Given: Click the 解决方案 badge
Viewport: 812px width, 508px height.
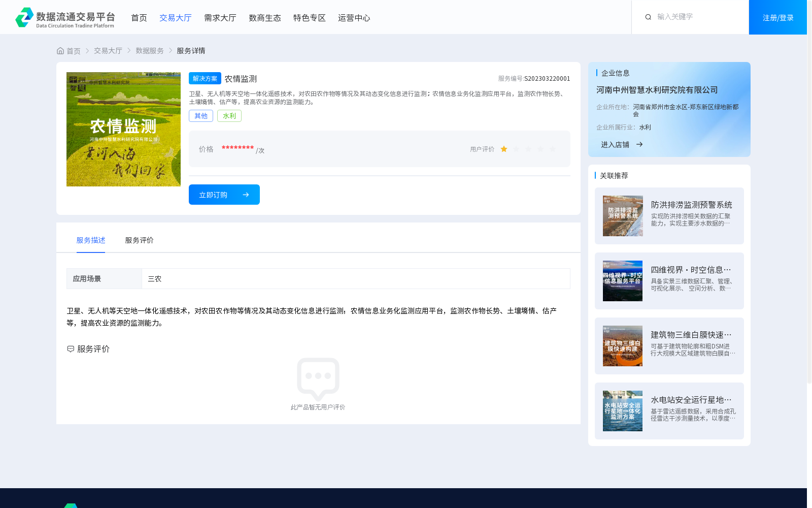Looking at the screenshot, I should coord(205,78).
